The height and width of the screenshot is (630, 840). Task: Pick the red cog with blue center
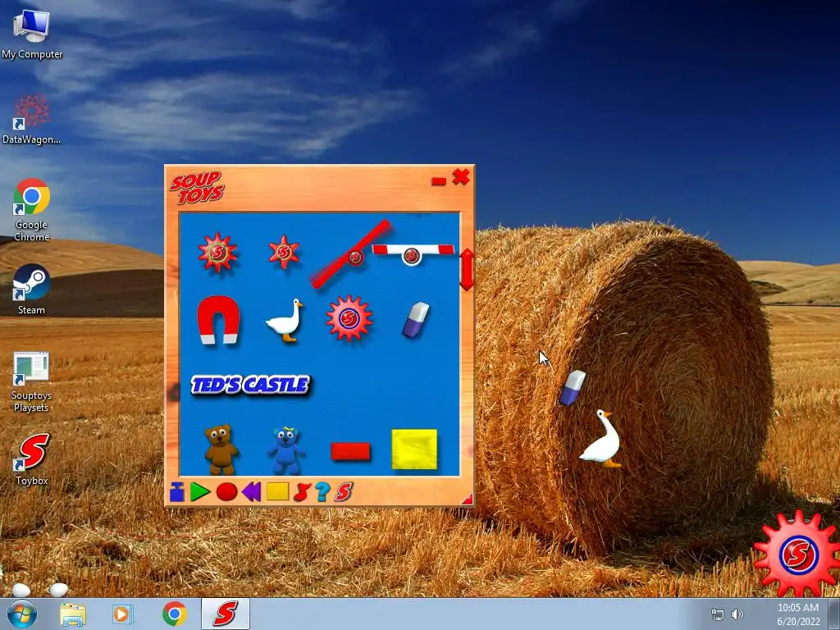coord(349,318)
